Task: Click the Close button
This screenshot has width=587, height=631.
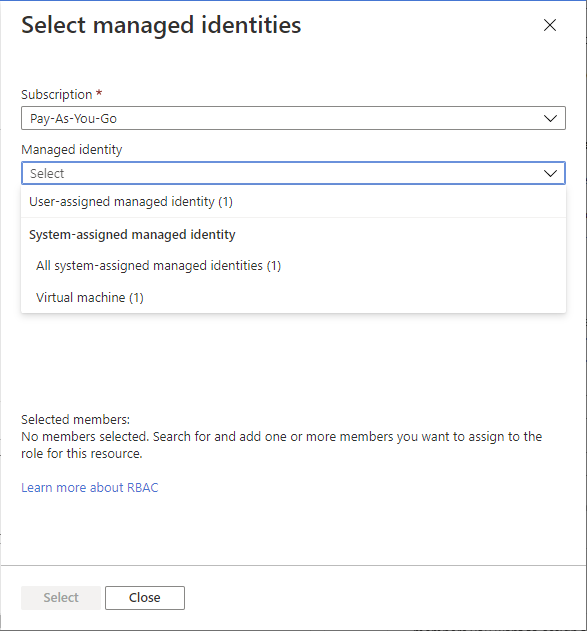Action: coord(145,598)
